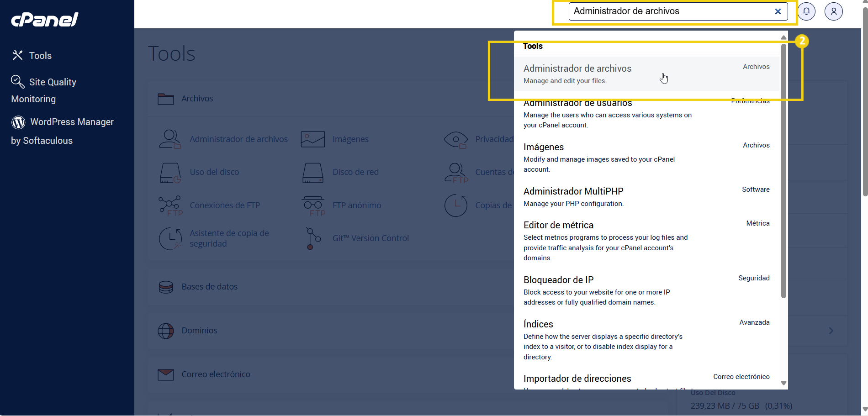Click the "Tools" page heading
This screenshot has height=416, width=868.
[172, 54]
